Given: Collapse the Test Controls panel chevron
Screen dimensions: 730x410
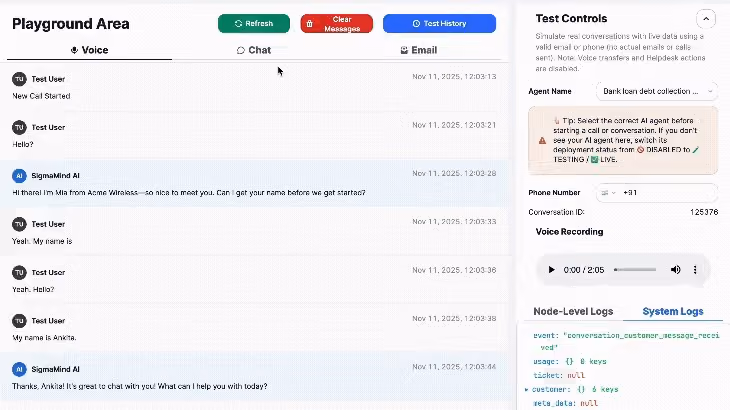Looking at the screenshot, I should coord(706,19).
